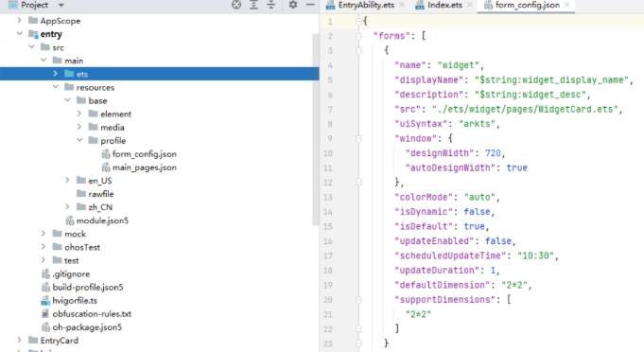Fold the root object at line 1
The height and width of the screenshot is (352, 644).
[x=358, y=21]
